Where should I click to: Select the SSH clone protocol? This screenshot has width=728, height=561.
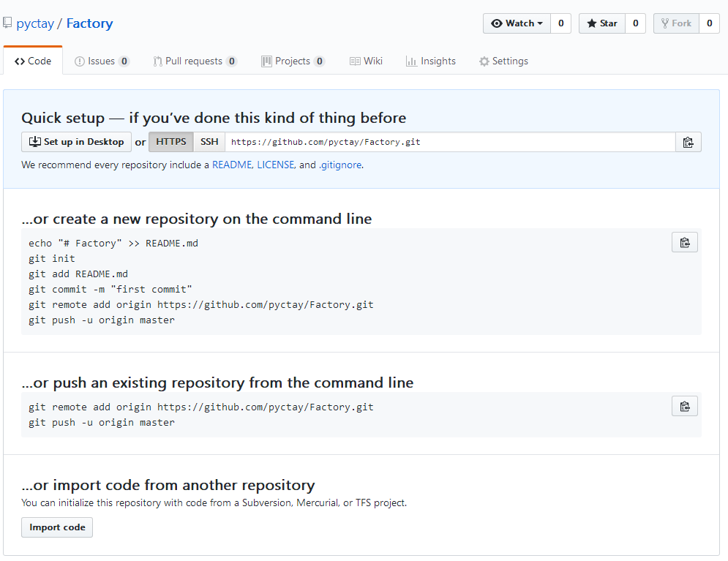tap(209, 142)
